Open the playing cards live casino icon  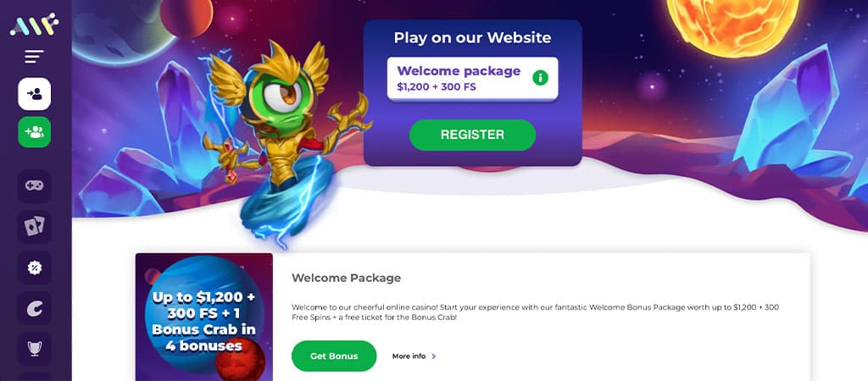coord(34,227)
